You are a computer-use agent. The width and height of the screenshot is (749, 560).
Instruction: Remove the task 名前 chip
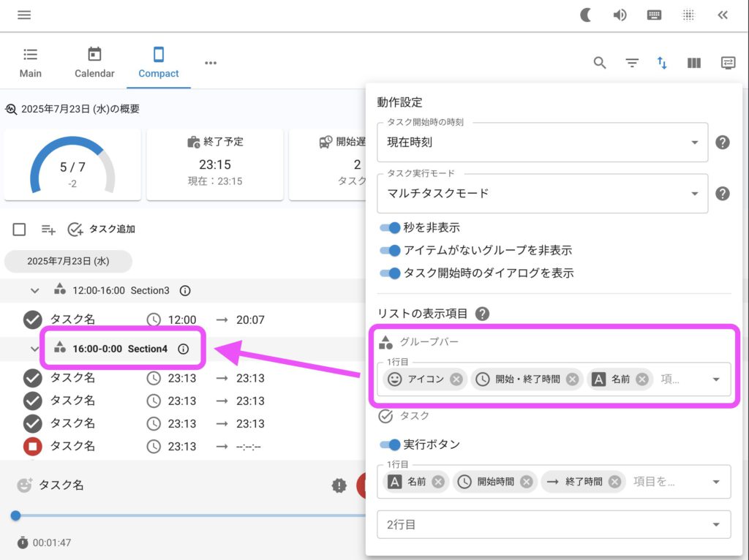point(438,482)
